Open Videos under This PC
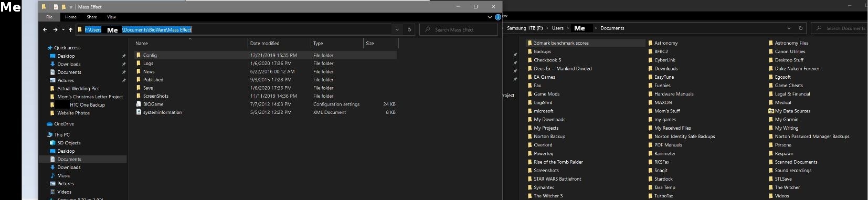 pos(64,192)
